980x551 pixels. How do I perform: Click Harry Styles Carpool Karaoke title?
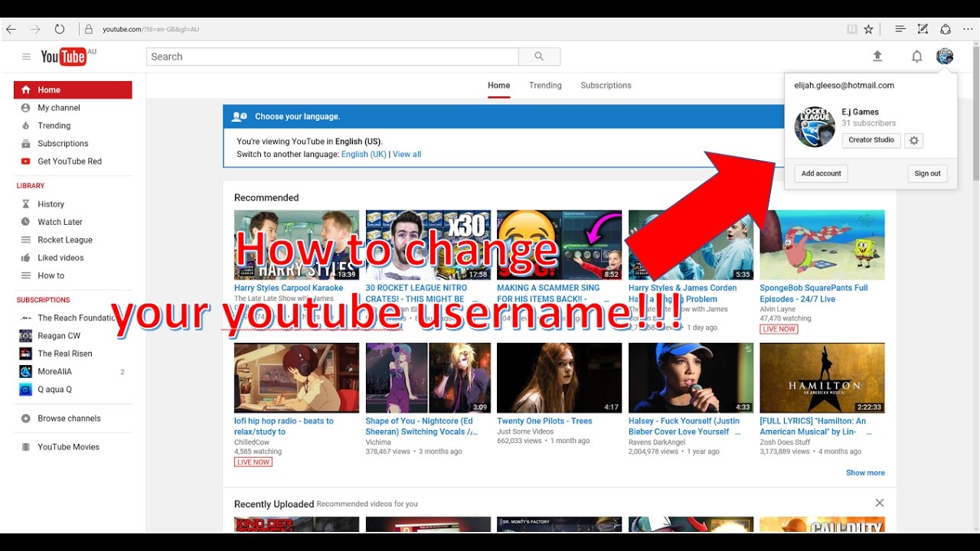click(x=288, y=289)
